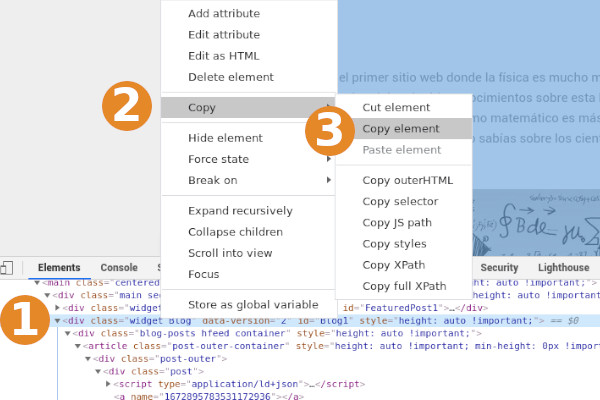Switch to the Console tab
600x400 pixels.
click(x=119, y=268)
